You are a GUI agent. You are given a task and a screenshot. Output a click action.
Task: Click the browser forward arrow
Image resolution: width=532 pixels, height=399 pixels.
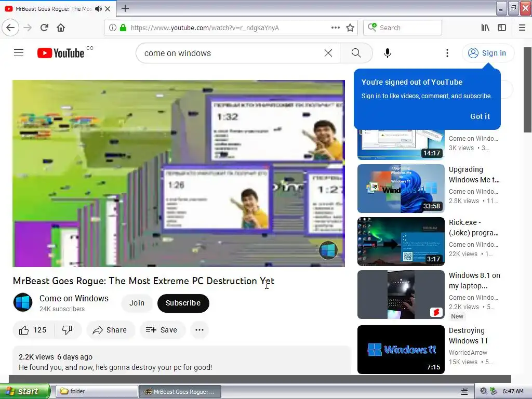pyautogui.click(x=28, y=28)
